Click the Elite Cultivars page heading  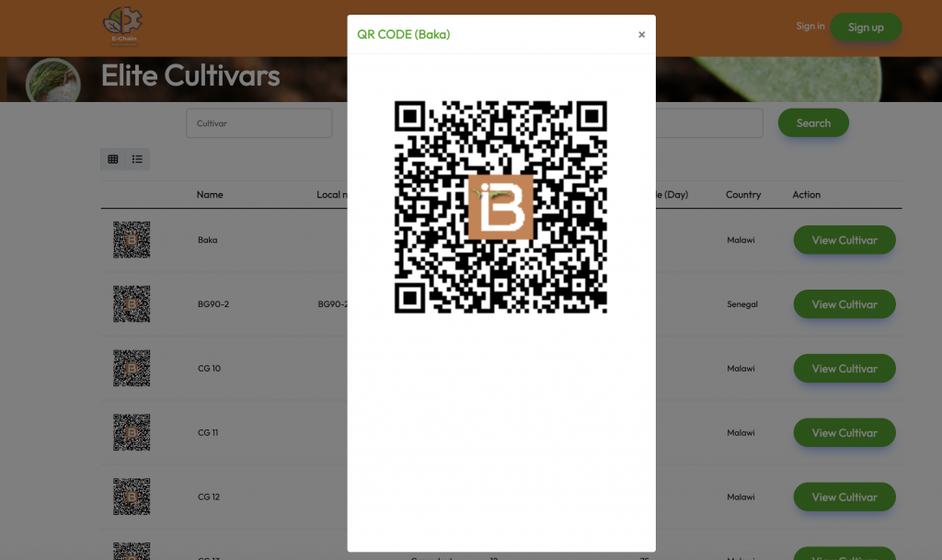pos(190,75)
